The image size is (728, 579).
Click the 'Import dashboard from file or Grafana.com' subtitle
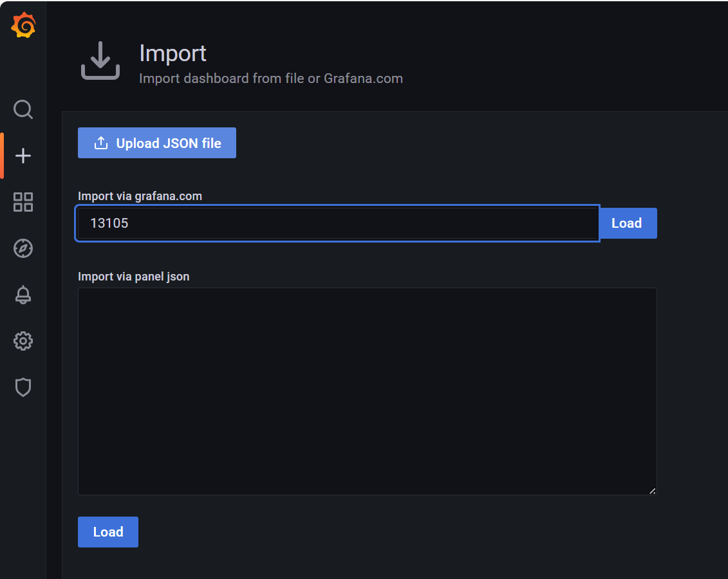click(271, 78)
